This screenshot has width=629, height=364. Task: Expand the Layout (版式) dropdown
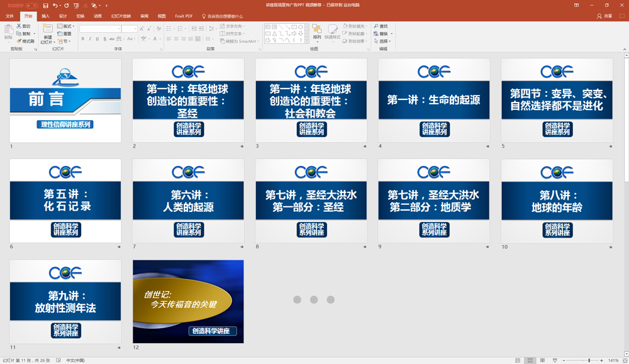pos(67,26)
